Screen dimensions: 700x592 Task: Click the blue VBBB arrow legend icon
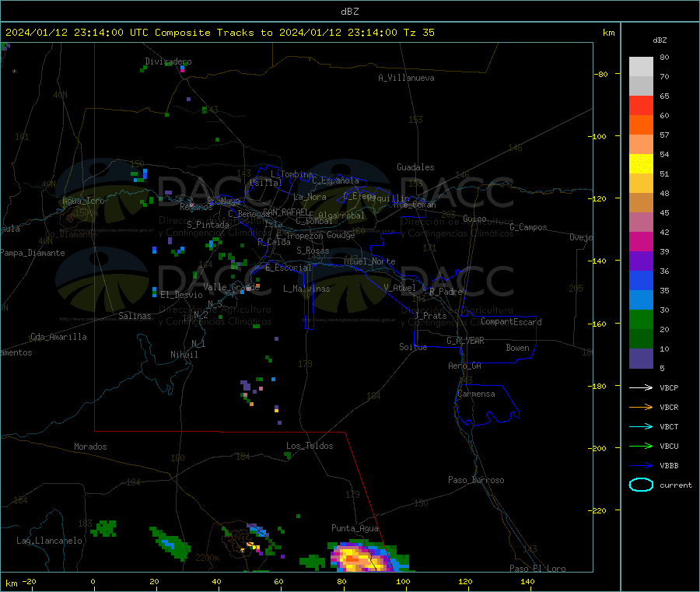pos(641,466)
